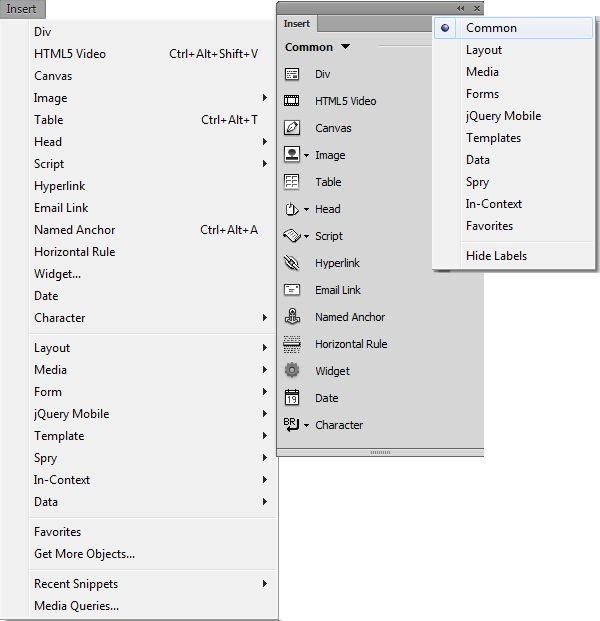Close the Insert panel with X button
Viewport: 600px width, 621px height.
pos(477,8)
